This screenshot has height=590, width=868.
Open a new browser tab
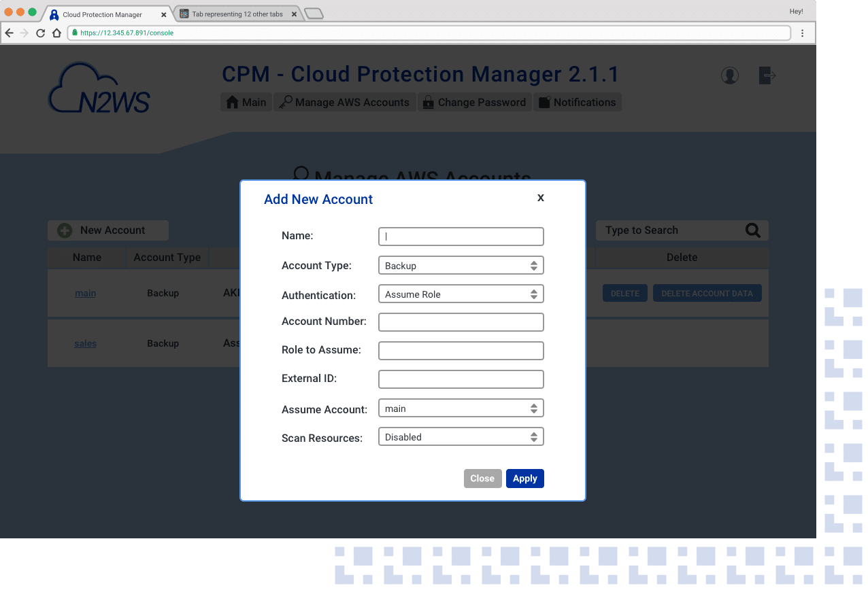click(314, 14)
